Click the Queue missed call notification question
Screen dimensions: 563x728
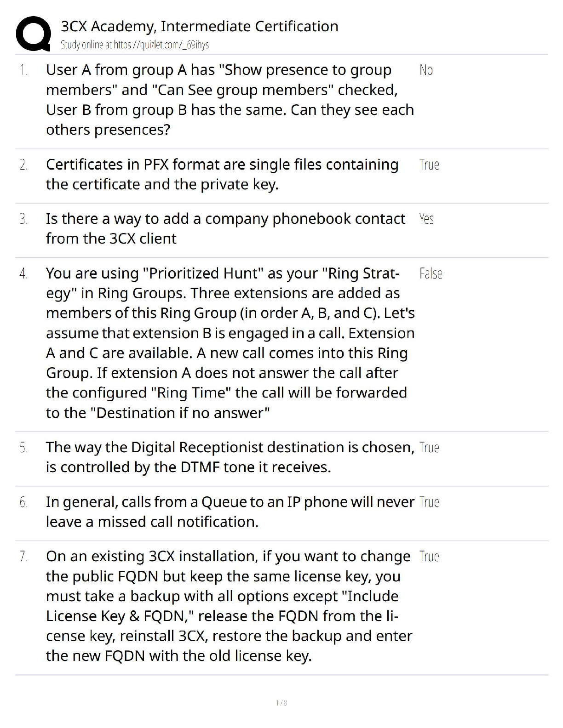(230, 512)
